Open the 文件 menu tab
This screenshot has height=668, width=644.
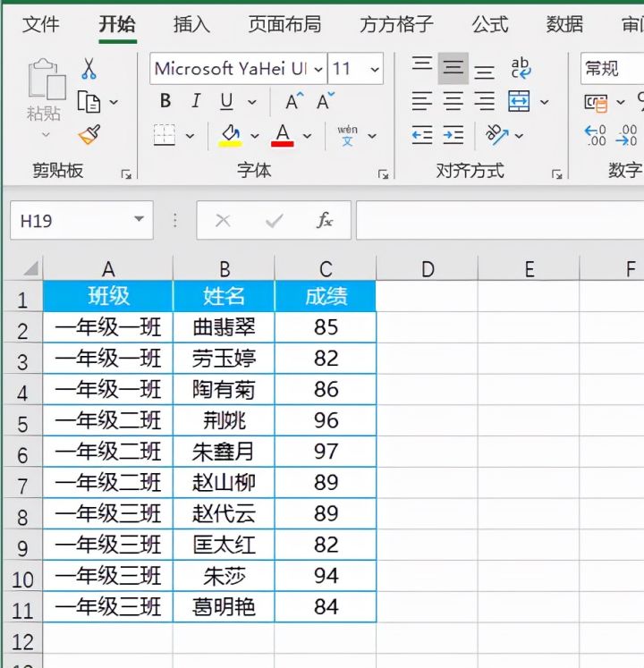[41, 24]
